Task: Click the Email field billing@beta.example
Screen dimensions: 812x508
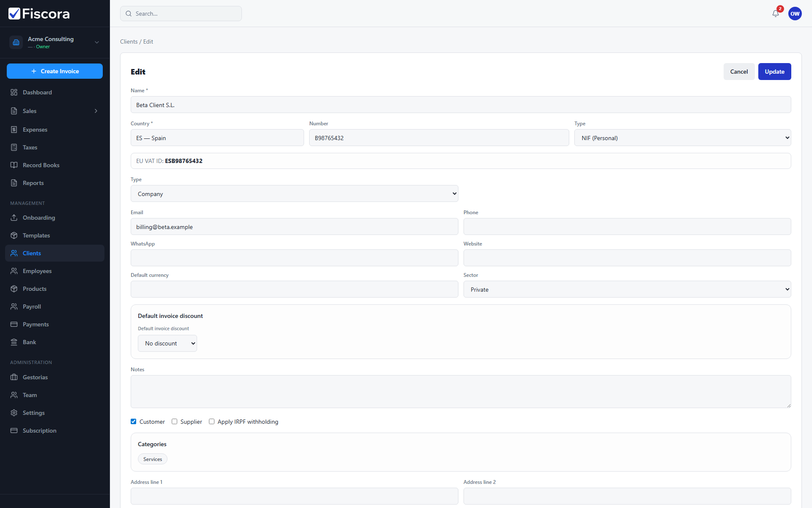Action: (294, 227)
